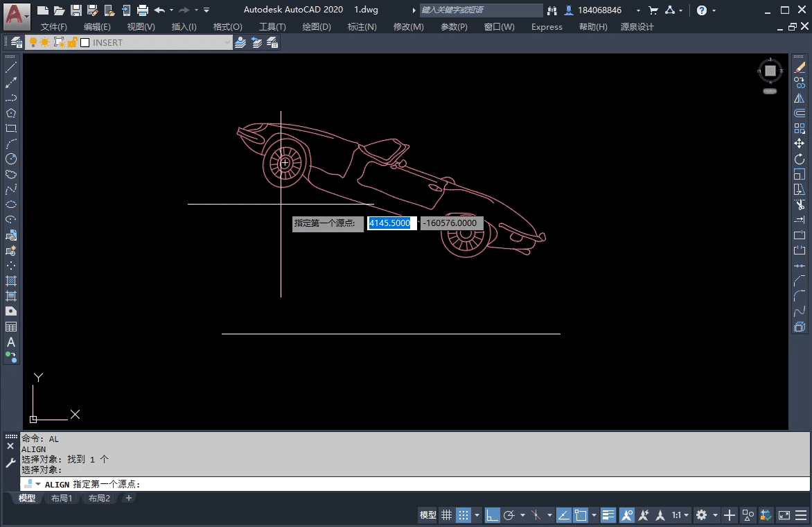Click the Plot printer icon
Viewport: 812px width, 527px height.
point(143,10)
